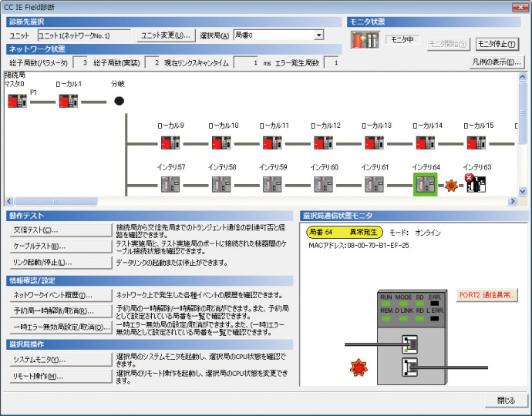Select the disconnected インテリ63 error station
The image size is (532, 416).
pyautogui.click(x=476, y=184)
